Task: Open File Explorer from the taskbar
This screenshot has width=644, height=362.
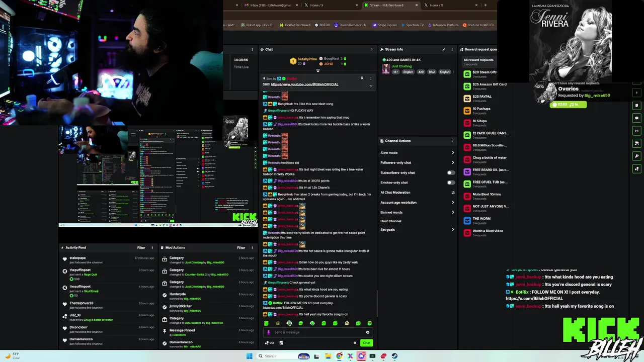Action: [328, 356]
